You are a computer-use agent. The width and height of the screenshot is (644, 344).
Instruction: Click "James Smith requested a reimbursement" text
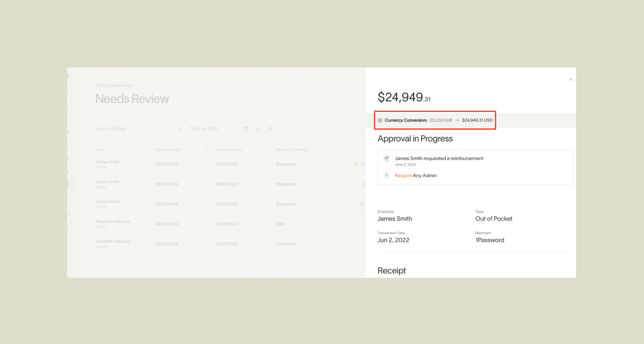coord(439,158)
